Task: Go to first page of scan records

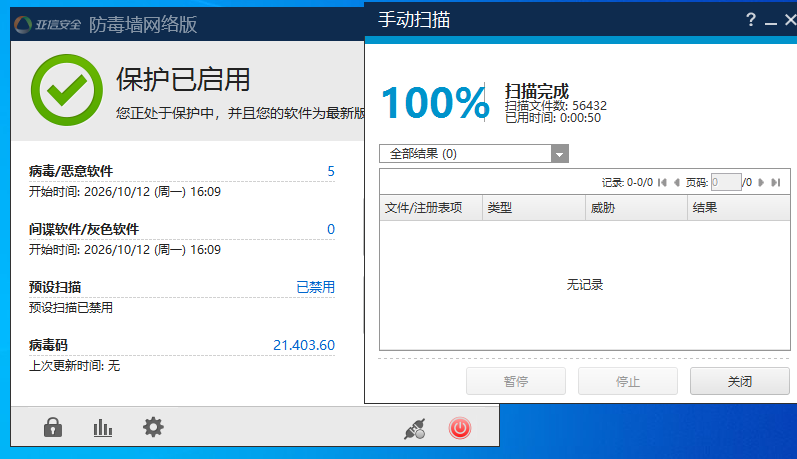Action: (x=662, y=182)
